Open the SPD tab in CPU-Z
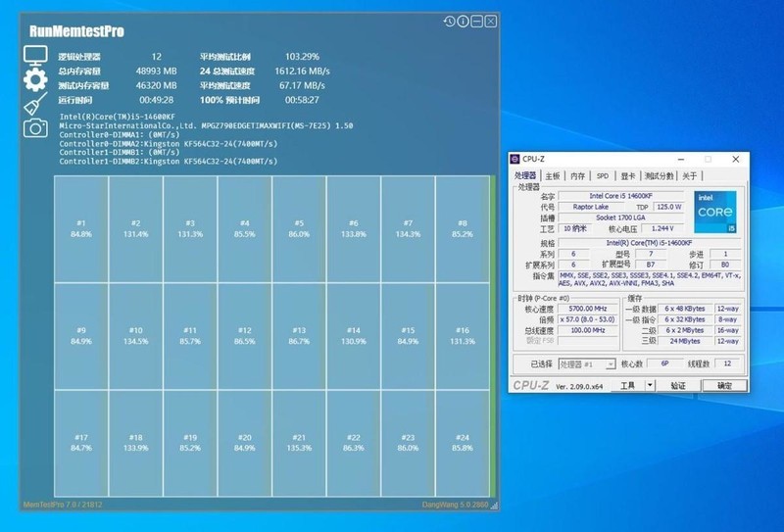This screenshot has width=784, height=532. click(x=603, y=176)
